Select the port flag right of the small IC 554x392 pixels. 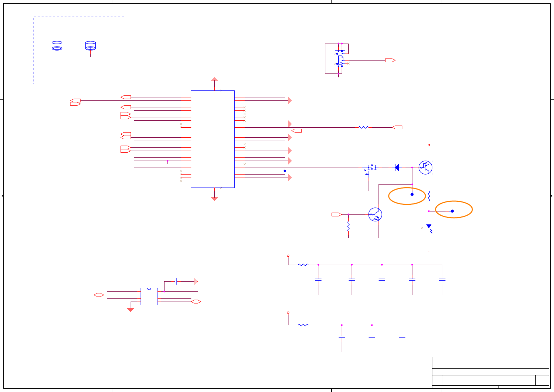click(196, 302)
